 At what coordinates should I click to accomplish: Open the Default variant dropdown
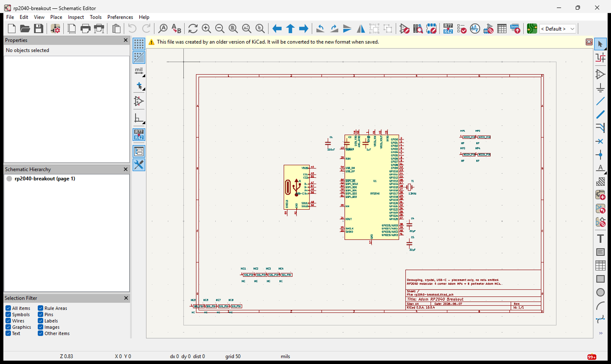click(558, 29)
